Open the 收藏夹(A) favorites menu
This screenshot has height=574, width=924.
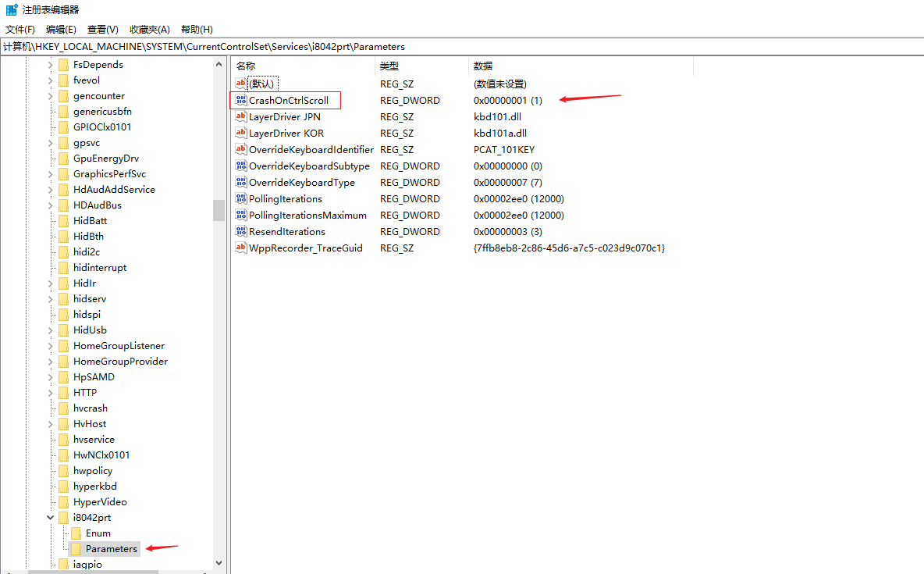(149, 30)
